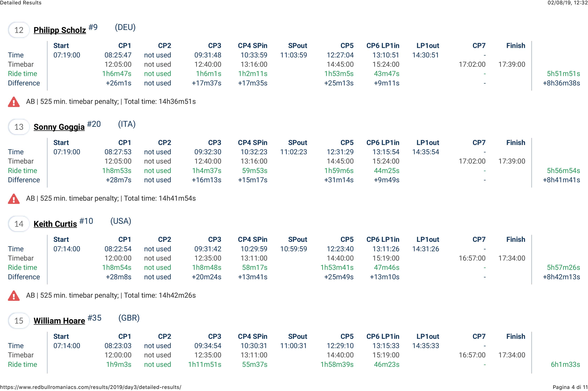
Task: Click Sonny Goggia's AB timebar penalty note
Action: pyautogui.click(x=111, y=199)
